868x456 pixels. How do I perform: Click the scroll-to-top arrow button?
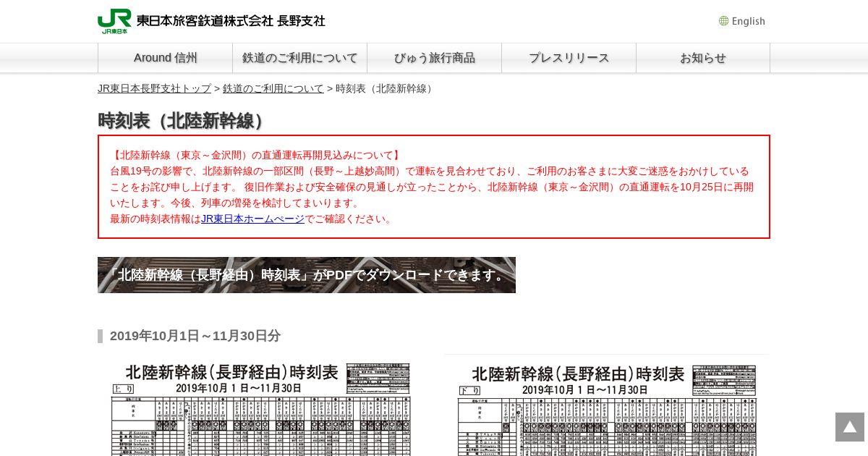pos(850,427)
